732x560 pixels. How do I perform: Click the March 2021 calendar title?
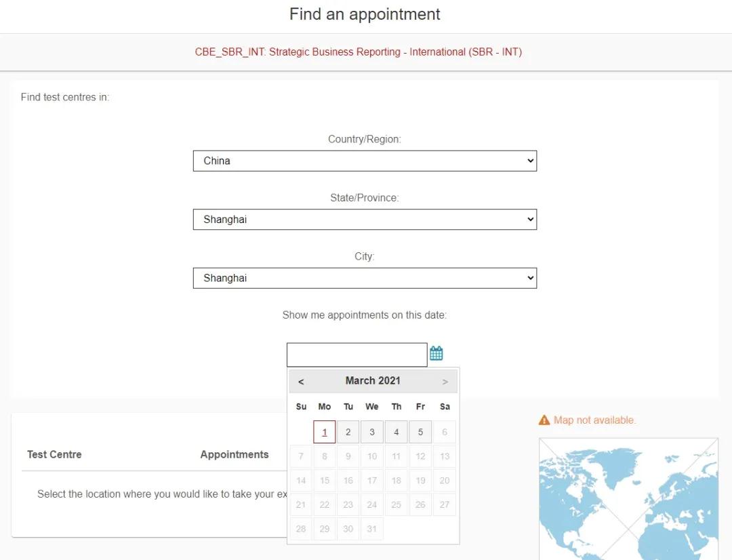[x=373, y=381]
